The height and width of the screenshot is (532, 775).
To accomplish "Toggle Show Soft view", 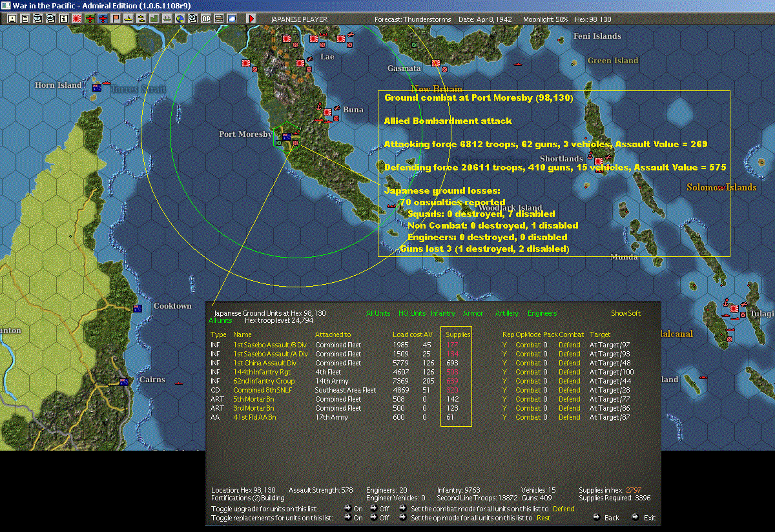I will [626, 313].
